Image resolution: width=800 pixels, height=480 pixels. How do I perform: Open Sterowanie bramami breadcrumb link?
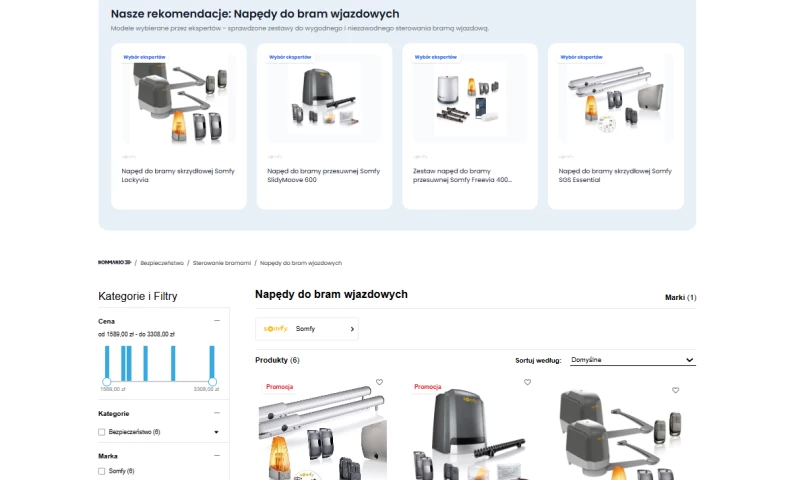coord(221,263)
